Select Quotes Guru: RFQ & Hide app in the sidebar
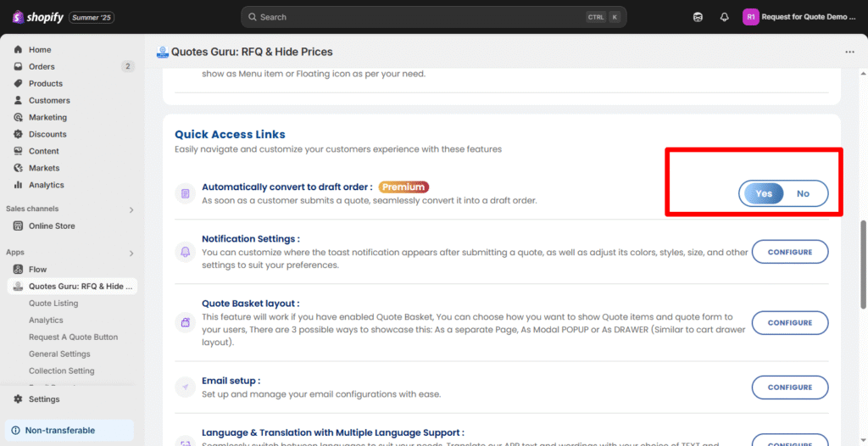 click(73, 287)
